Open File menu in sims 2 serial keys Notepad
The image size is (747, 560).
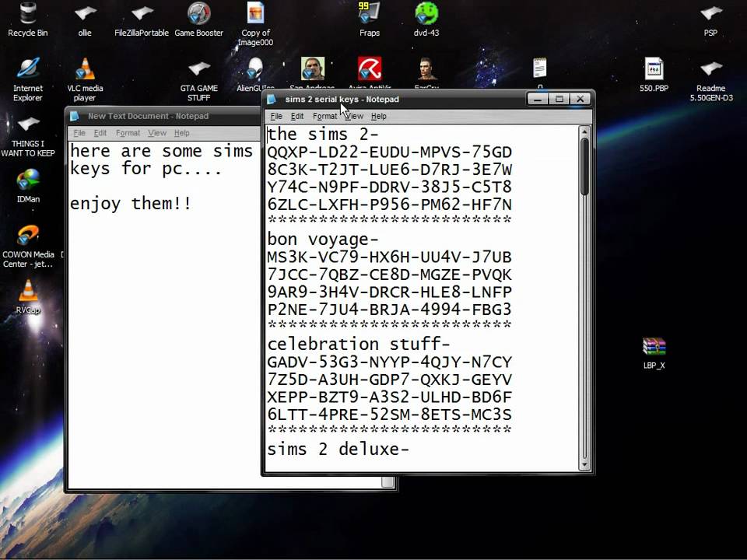276,116
